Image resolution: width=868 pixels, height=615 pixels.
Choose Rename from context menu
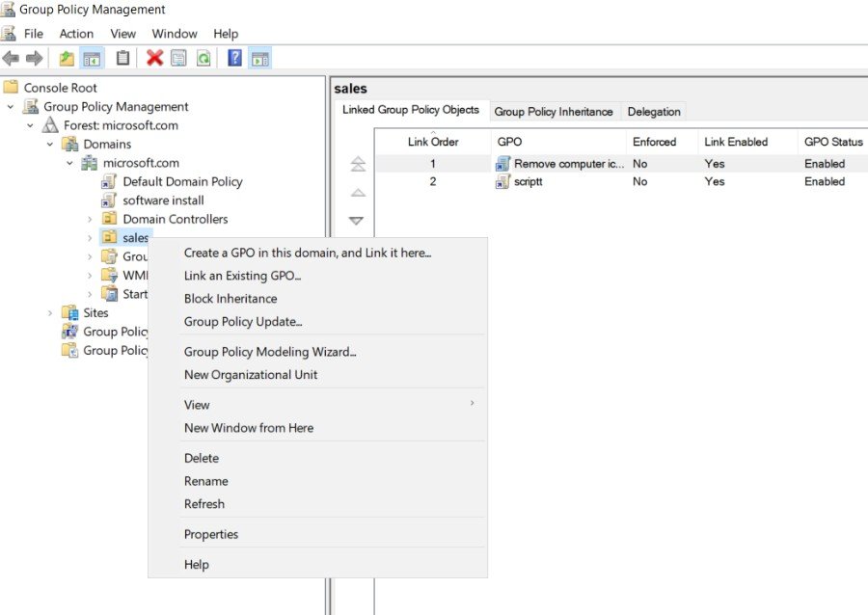(x=206, y=481)
